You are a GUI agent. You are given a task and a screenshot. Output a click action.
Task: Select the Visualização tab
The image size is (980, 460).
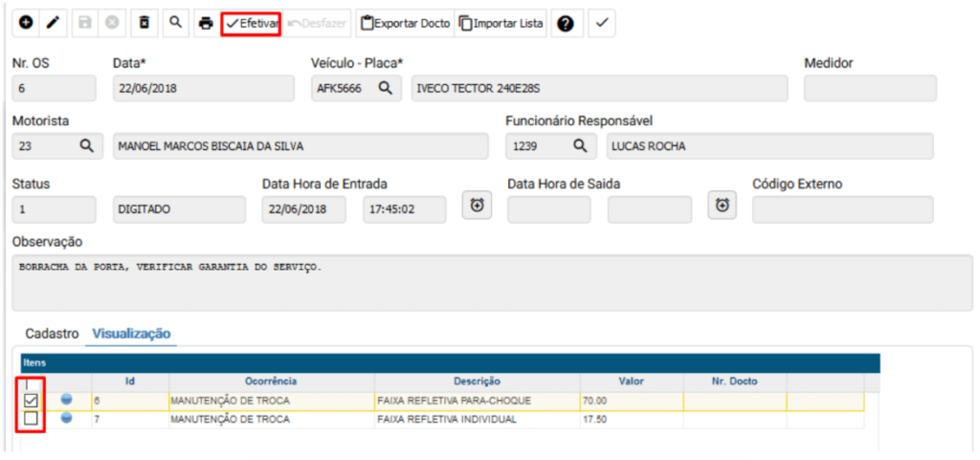(130, 334)
